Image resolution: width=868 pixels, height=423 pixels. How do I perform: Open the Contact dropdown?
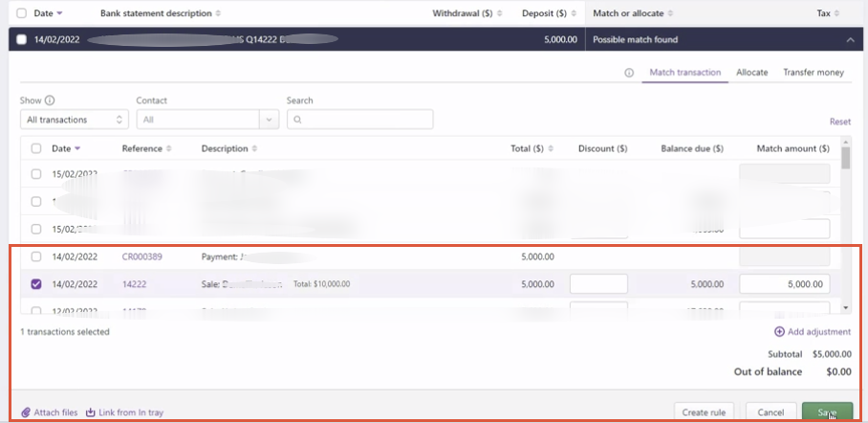pyautogui.click(x=206, y=120)
